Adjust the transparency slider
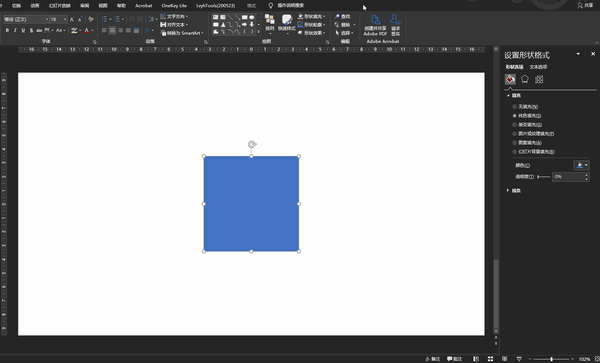Image resolution: width=600 pixels, height=363 pixels. click(544, 177)
